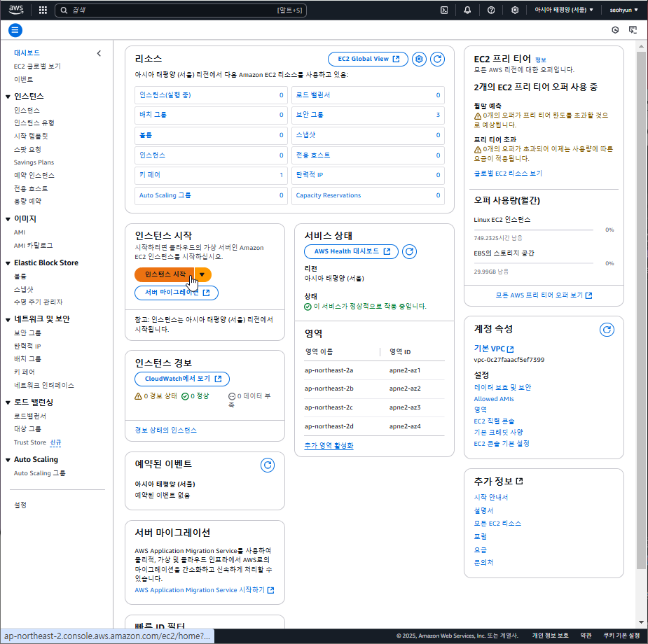Open 탄력적 IP in the sidebar

click(x=27, y=346)
